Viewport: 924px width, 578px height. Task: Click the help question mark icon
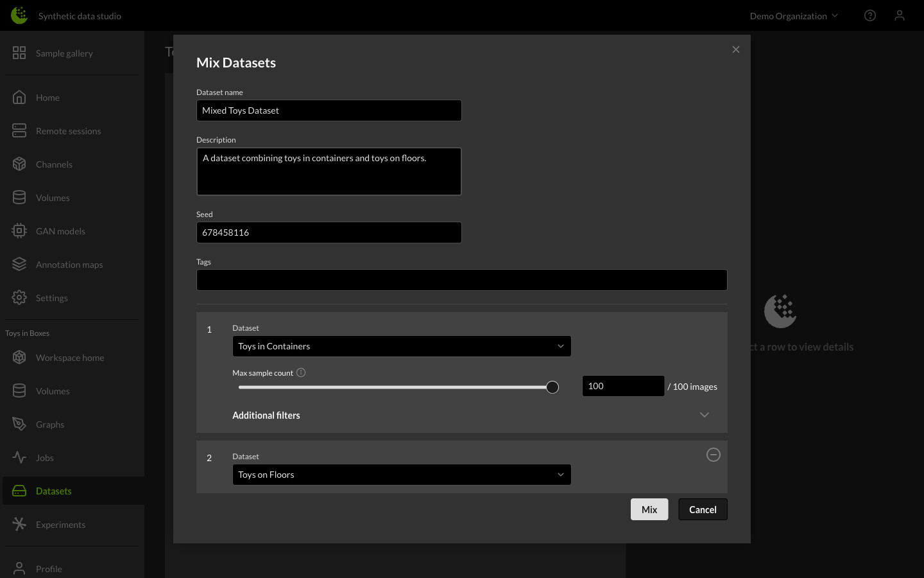[x=870, y=15]
